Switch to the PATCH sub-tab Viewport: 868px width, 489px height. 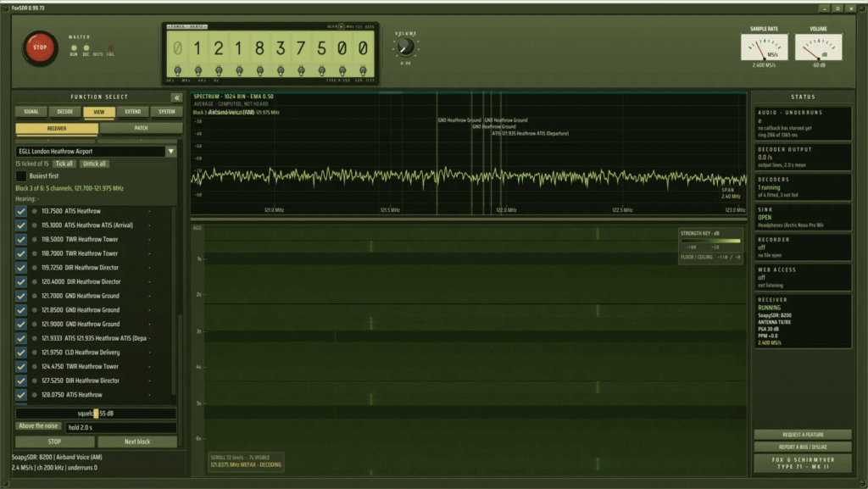click(x=142, y=128)
